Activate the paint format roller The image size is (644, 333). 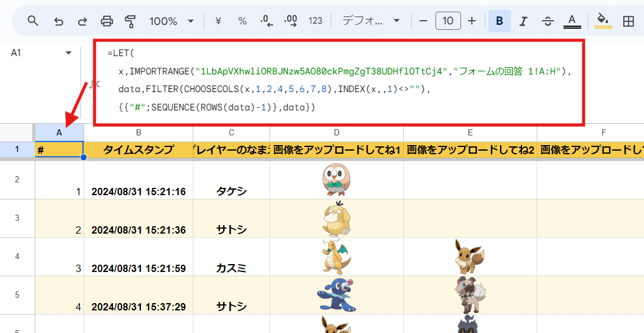(131, 21)
